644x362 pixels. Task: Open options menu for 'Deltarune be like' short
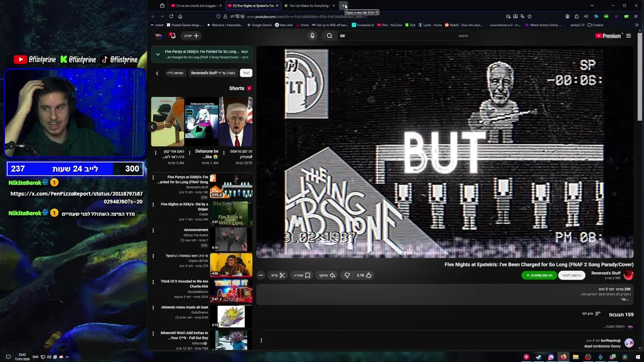click(x=189, y=152)
